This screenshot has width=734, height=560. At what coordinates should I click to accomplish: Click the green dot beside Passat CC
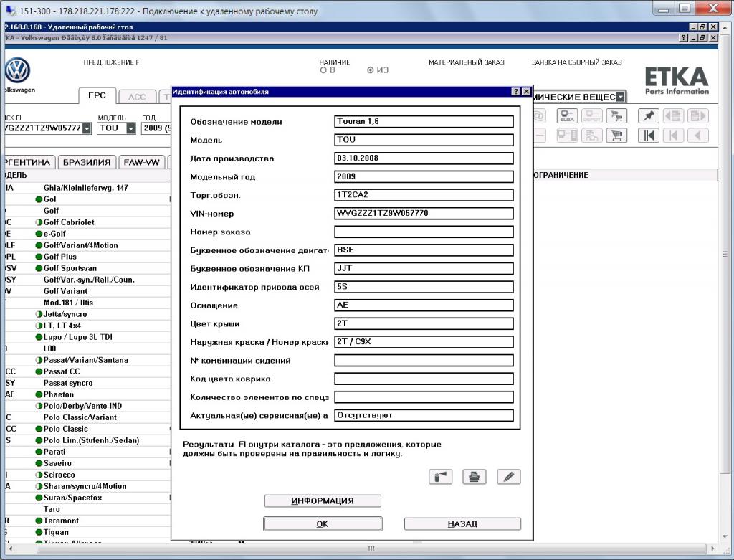[x=39, y=371]
